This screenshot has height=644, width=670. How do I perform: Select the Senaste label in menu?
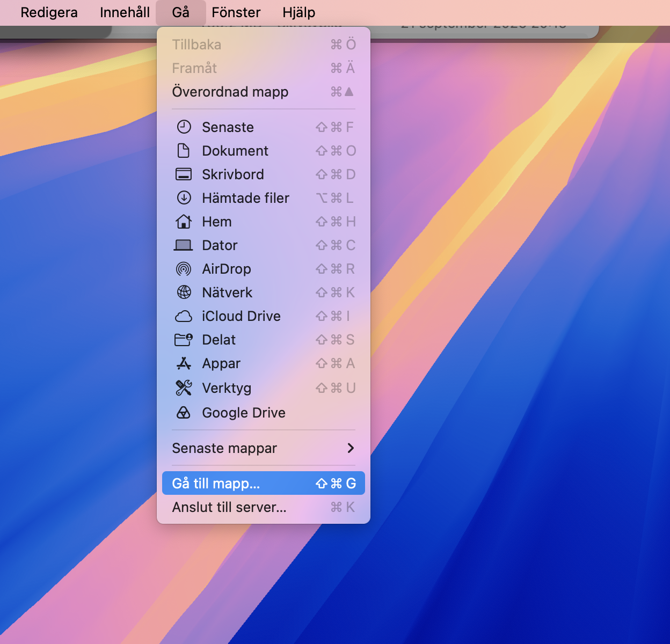pyautogui.click(x=228, y=127)
